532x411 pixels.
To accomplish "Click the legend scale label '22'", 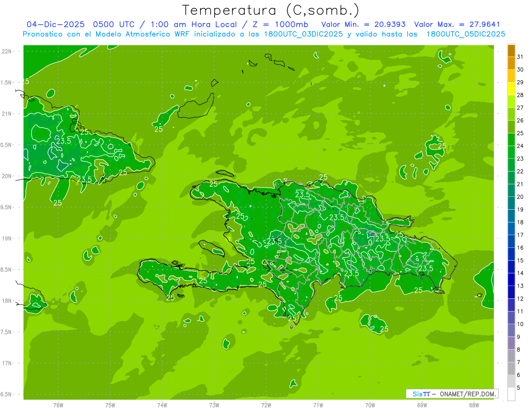I will [x=520, y=172].
